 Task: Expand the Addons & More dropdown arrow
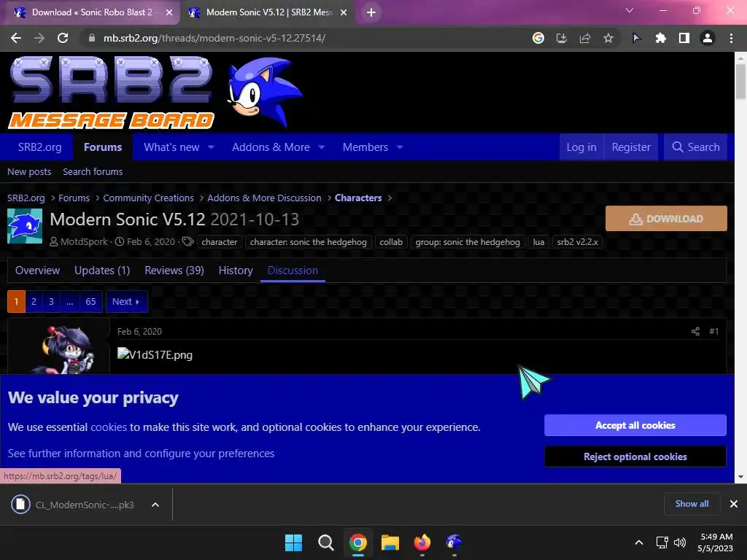tap(322, 147)
